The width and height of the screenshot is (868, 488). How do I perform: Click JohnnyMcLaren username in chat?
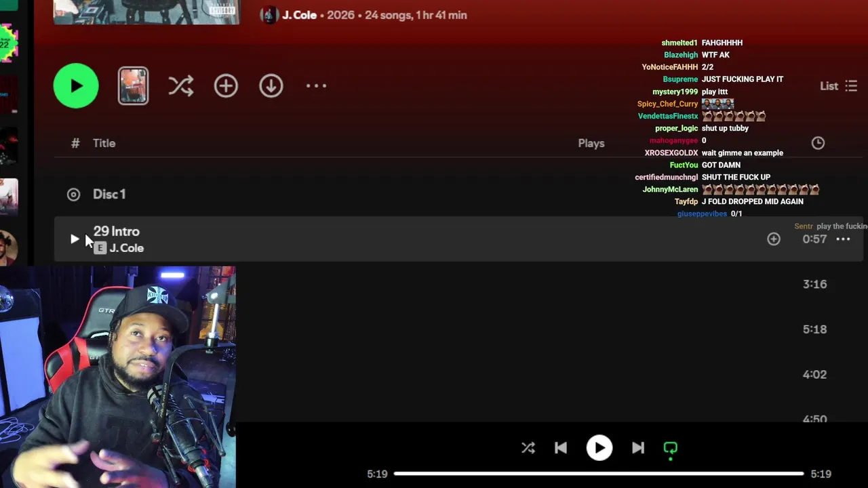[670, 189]
